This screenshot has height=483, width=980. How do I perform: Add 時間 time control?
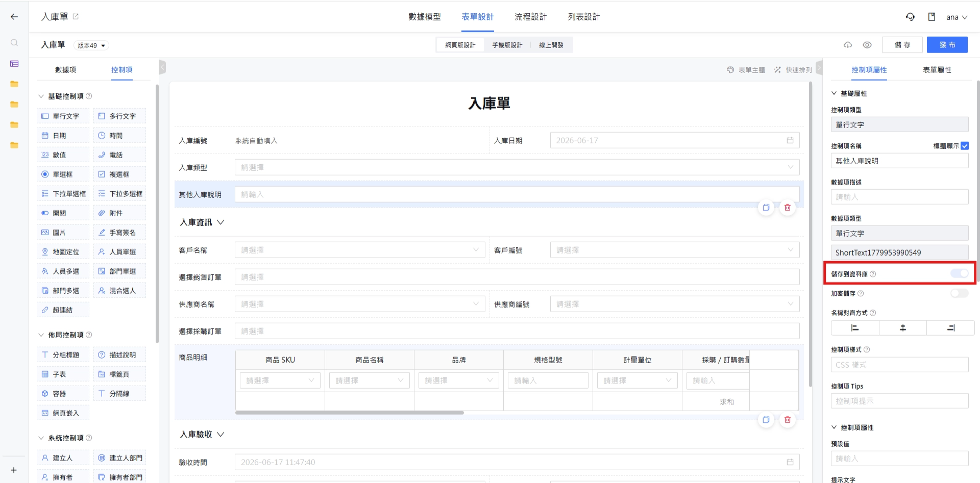pos(119,136)
